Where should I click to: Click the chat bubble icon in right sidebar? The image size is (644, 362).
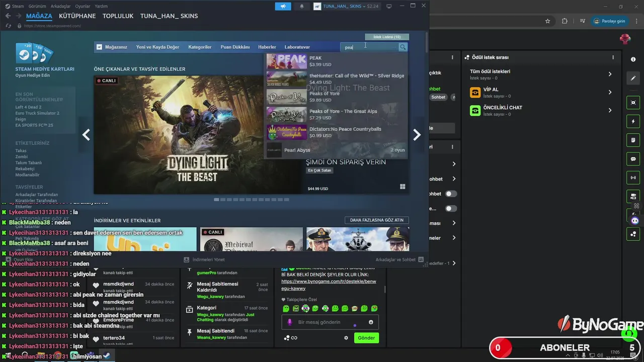[x=633, y=158]
